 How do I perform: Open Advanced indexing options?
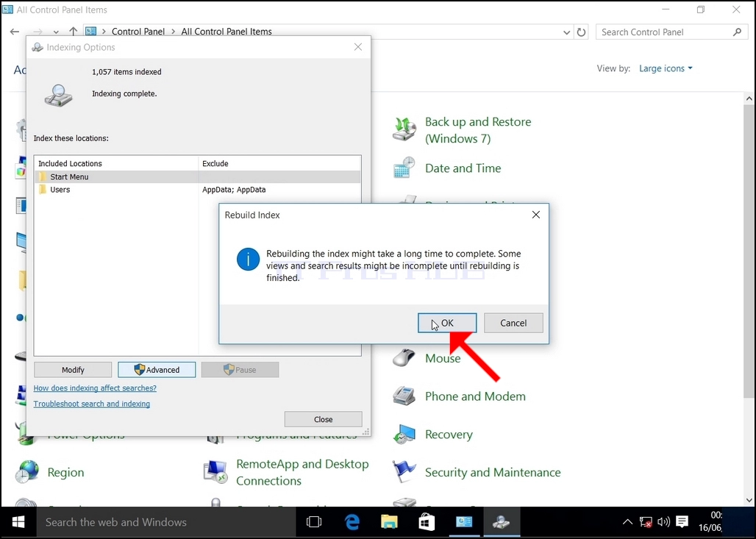(x=157, y=370)
